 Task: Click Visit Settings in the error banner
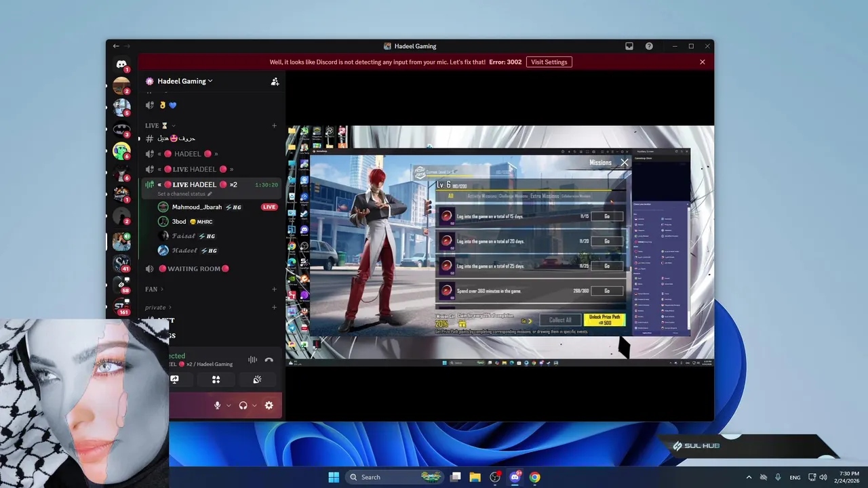[x=549, y=62]
